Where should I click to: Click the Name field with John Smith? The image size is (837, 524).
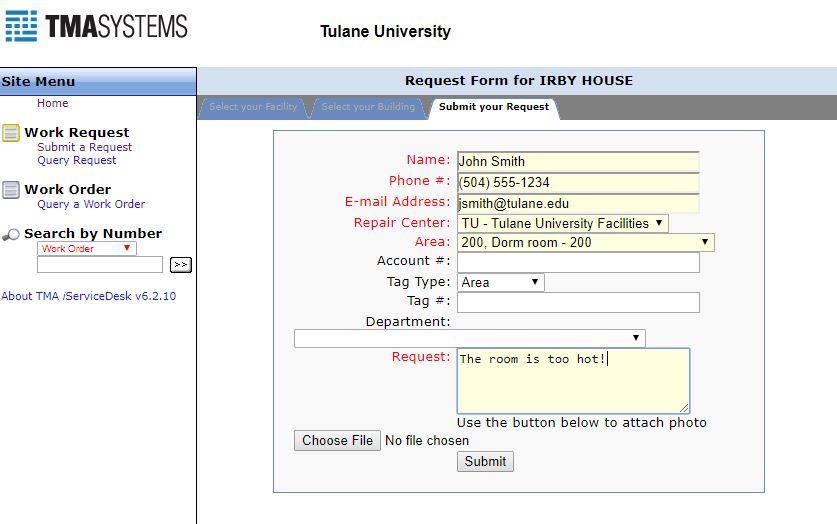click(578, 162)
